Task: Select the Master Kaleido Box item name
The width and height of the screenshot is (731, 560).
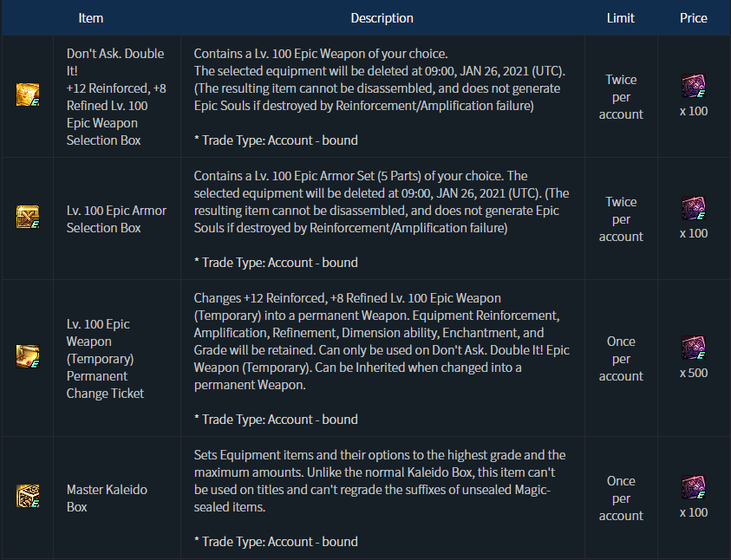Action: coord(107,498)
